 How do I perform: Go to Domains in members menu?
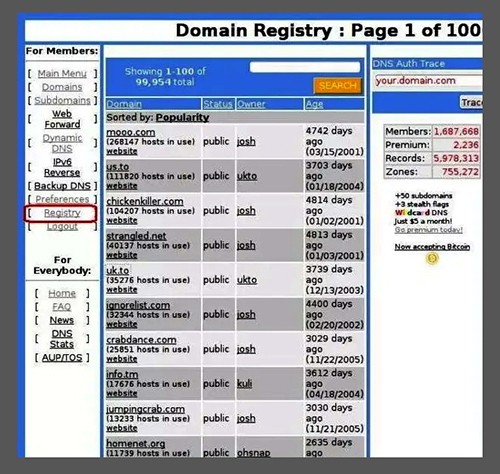tap(62, 87)
